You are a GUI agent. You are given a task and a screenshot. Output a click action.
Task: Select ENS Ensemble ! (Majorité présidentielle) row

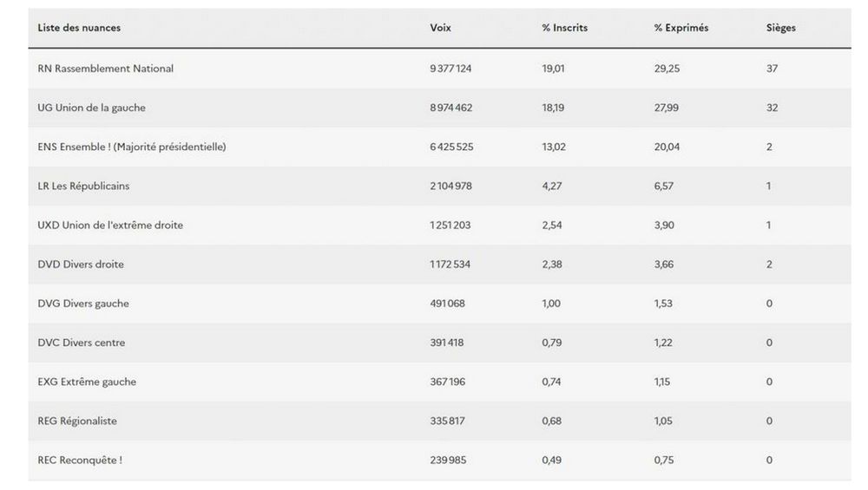tap(131, 147)
